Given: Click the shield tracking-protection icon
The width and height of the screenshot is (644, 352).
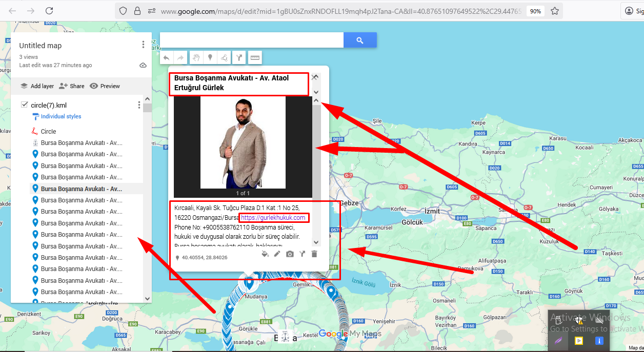Looking at the screenshot, I should (x=123, y=11).
